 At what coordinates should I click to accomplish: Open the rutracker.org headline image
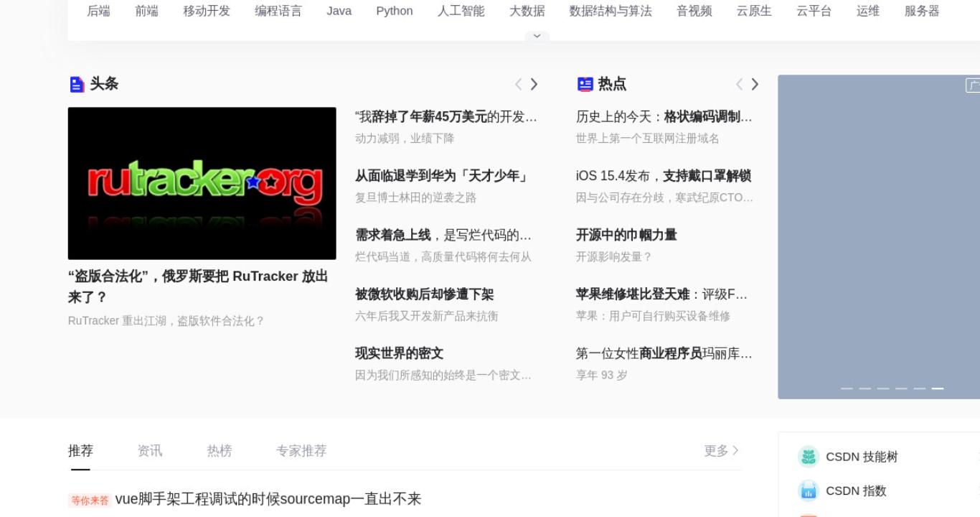(202, 183)
